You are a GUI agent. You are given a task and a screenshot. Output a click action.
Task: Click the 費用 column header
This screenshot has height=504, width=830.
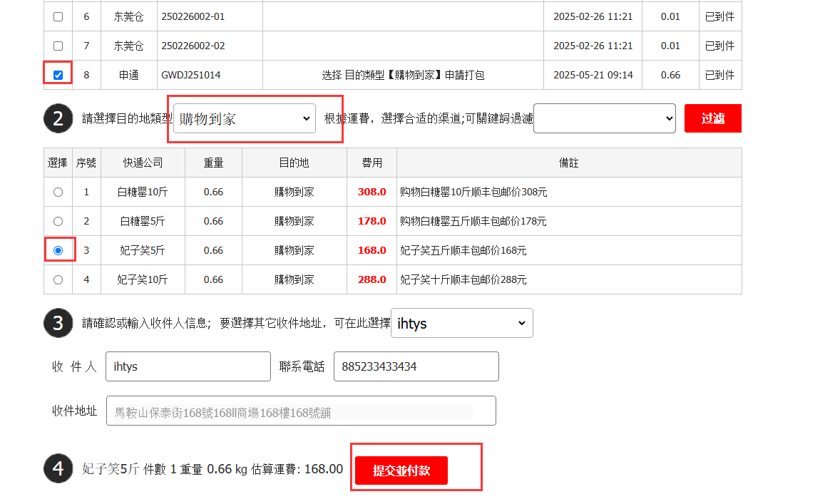372,163
